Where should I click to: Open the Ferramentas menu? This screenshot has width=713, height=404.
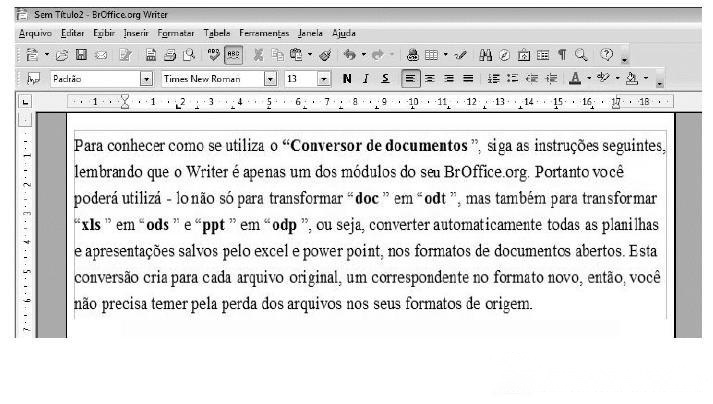click(x=264, y=33)
